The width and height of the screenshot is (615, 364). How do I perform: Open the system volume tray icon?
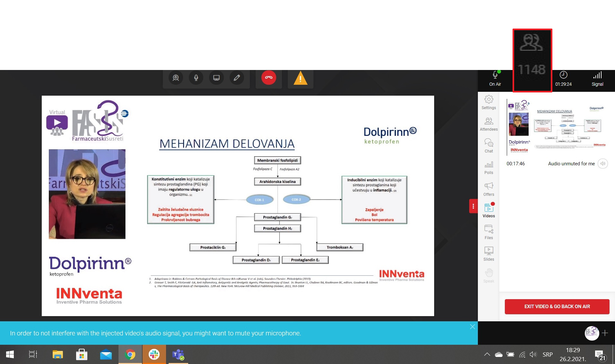tap(533, 354)
